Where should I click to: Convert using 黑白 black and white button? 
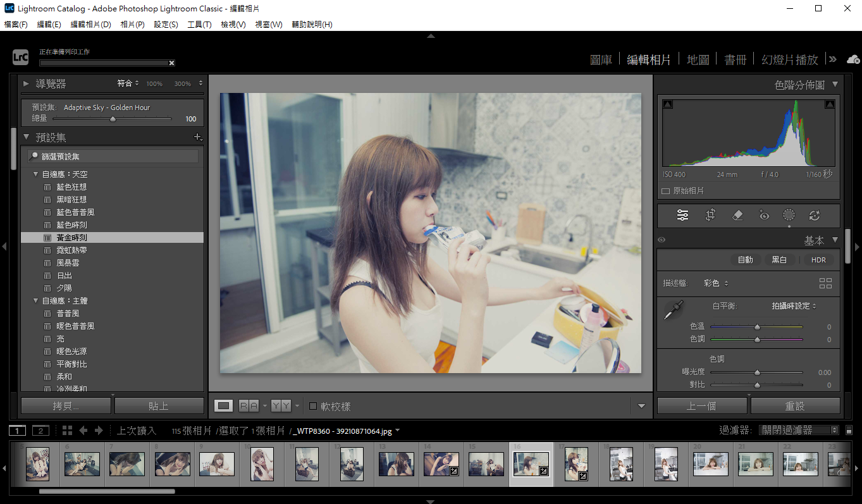pos(779,260)
